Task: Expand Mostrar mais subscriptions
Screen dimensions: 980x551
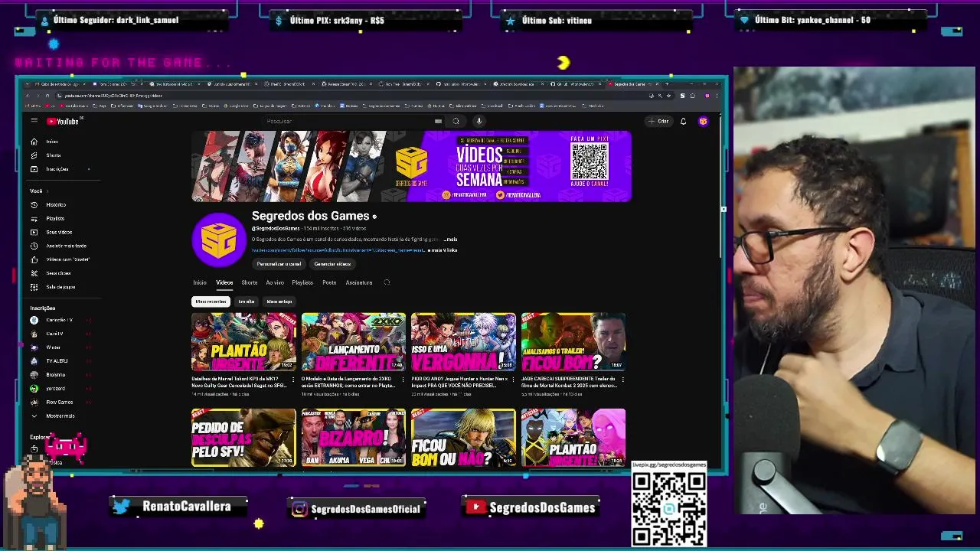Action: 58,416
